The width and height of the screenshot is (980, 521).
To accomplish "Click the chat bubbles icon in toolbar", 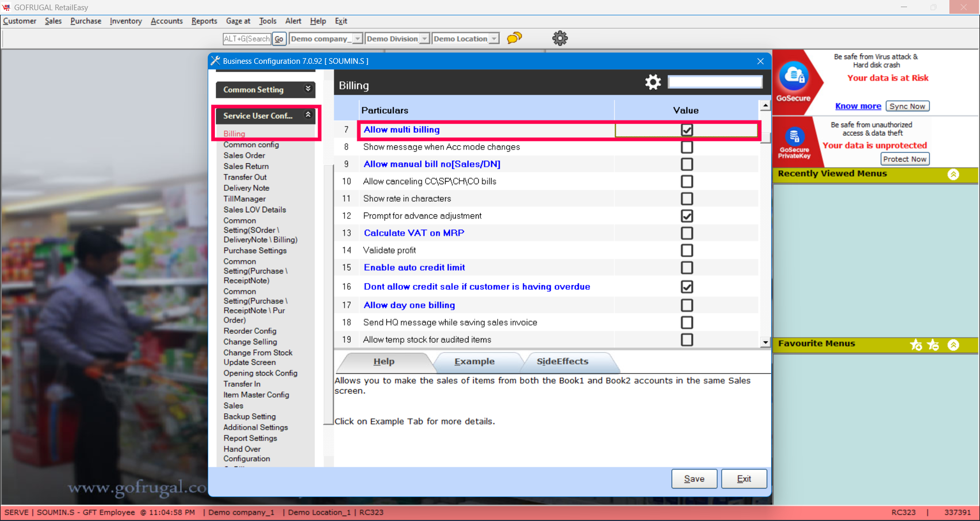I will pyautogui.click(x=514, y=38).
